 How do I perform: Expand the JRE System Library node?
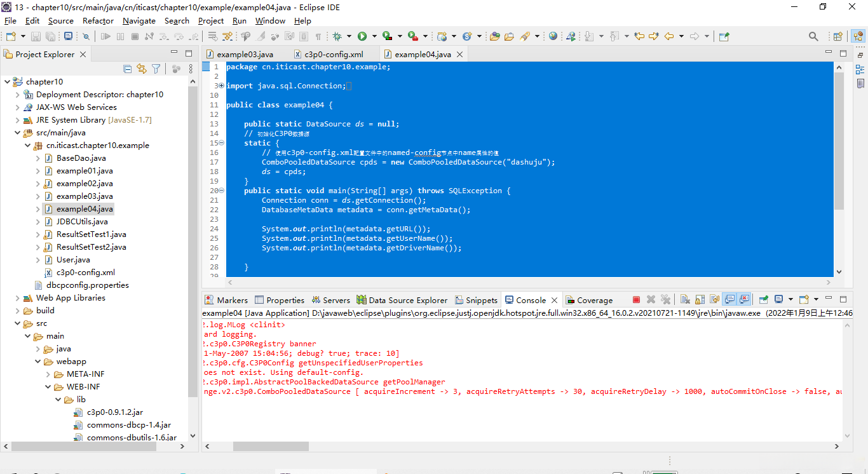click(x=17, y=120)
